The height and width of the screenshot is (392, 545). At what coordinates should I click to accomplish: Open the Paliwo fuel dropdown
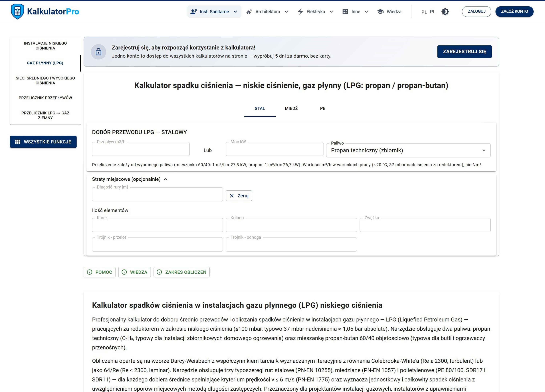click(408, 150)
